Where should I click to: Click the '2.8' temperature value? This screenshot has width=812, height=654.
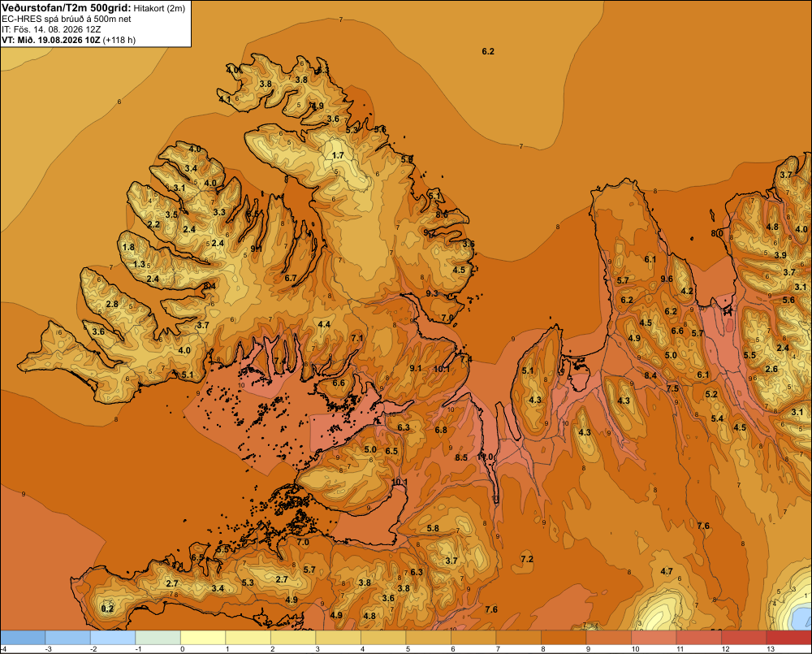[x=112, y=304]
